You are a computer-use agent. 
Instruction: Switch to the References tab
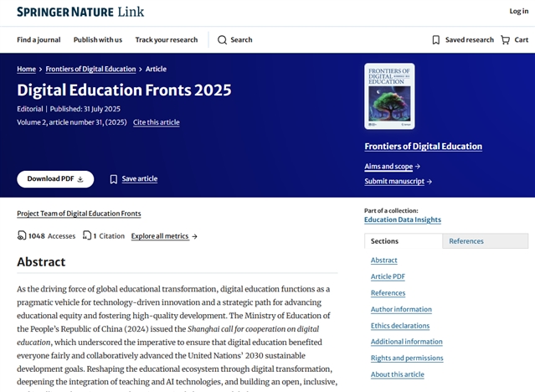click(466, 241)
